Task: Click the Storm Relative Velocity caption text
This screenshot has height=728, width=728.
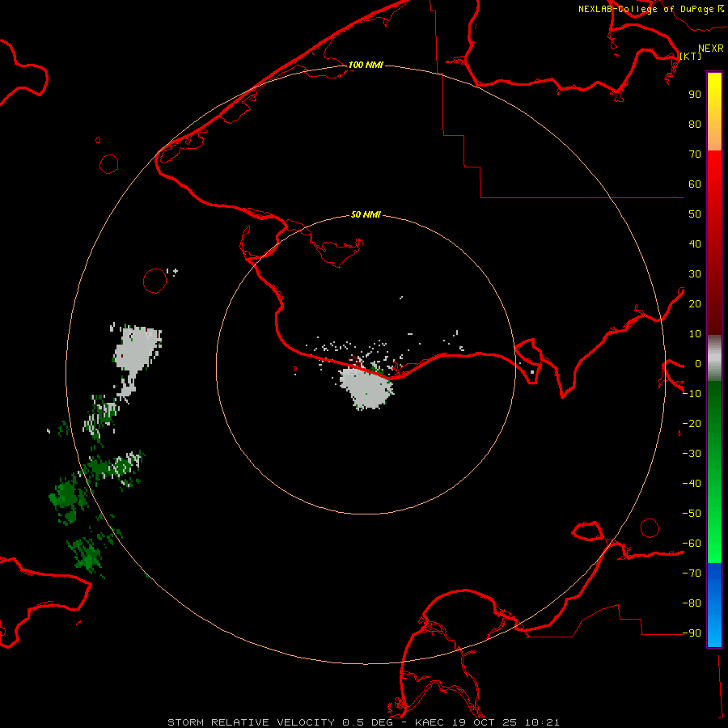Action: click(251, 722)
